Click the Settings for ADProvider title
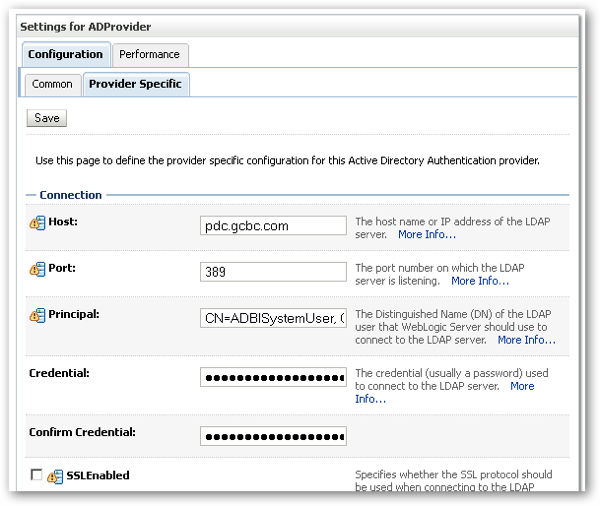Screen dimensions: 600x506 click(86, 27)
